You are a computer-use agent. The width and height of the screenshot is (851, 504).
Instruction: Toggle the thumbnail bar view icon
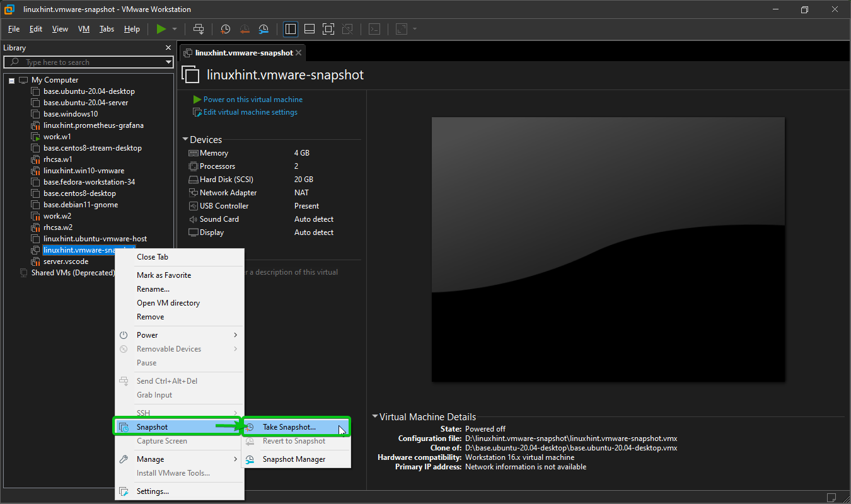(x=310, y=29)
